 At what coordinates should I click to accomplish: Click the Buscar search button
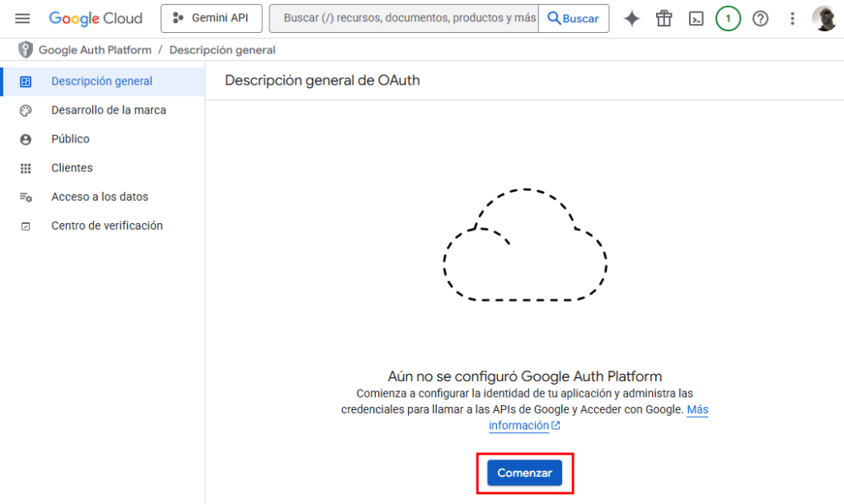(574, 18)
